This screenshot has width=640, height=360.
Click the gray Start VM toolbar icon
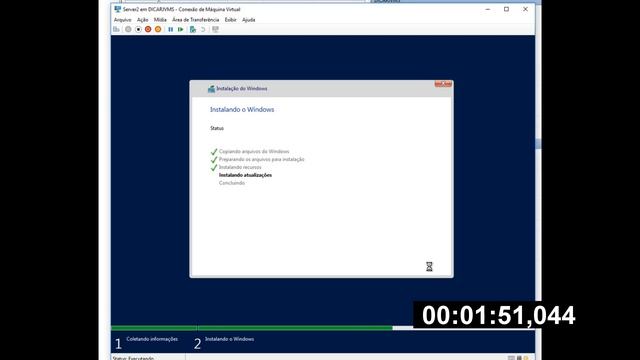128,29
